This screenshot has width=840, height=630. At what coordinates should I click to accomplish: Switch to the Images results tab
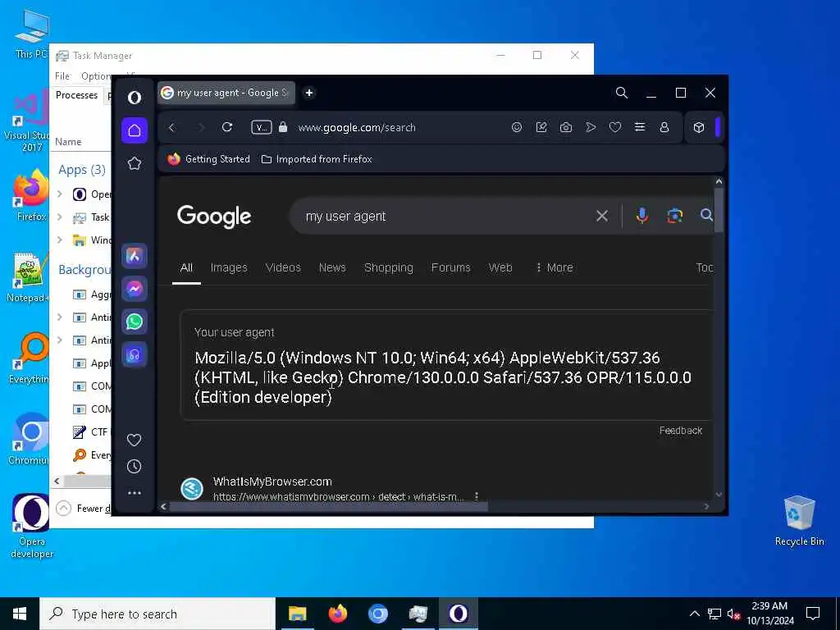[229, 267]
